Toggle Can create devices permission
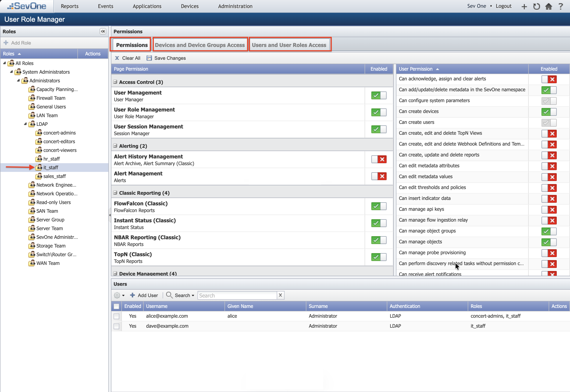 549,112
